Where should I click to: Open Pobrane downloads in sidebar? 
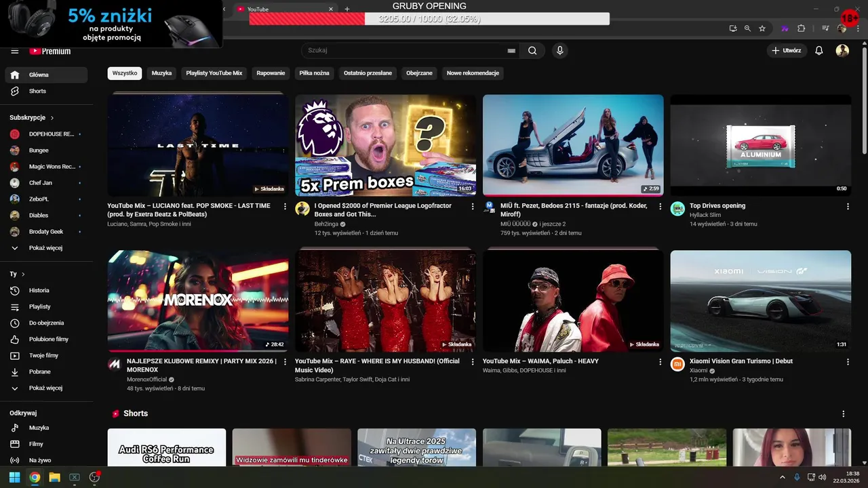pos(46,371)
